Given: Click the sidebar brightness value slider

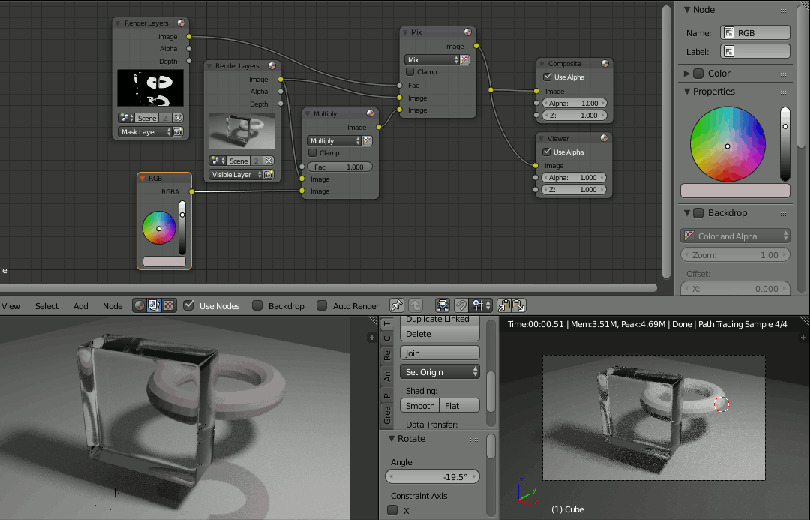Looking at the screenshot, I should tap(785, 144).
